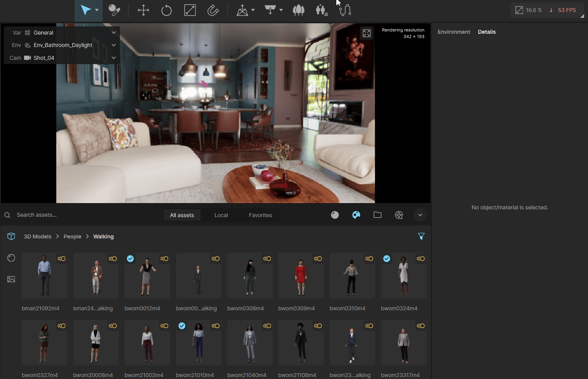The height and width of the screenshot is (379, 588).
Task: Select the bman21092m4 thumbnail
Action: (44, 276)
